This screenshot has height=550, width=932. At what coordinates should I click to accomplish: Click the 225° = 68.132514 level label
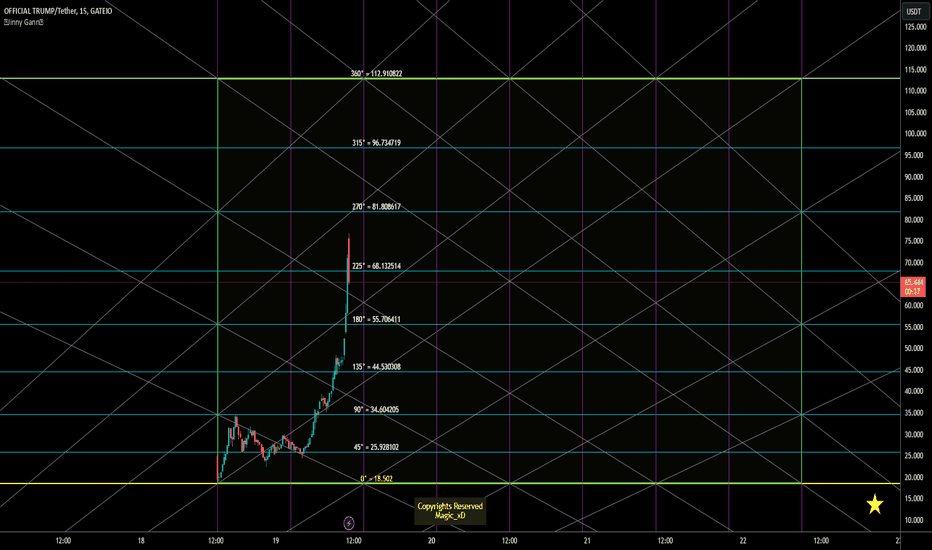click(376, 266)
